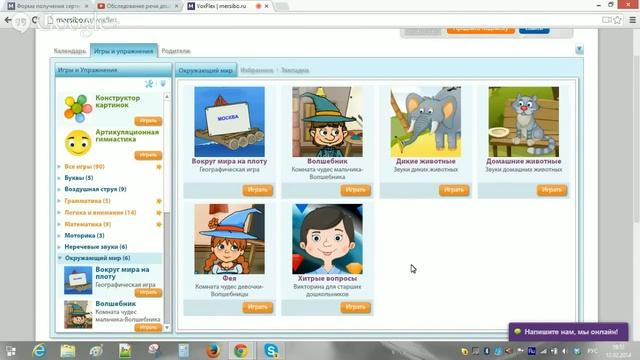Open the Дикие животные elephant thumbnail
The width and height of the screenshot is (640, 360).
426,122
